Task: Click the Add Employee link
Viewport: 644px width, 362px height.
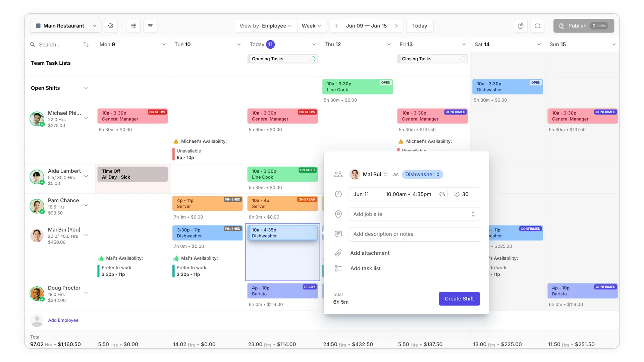Action: click(x=63, y=320)
